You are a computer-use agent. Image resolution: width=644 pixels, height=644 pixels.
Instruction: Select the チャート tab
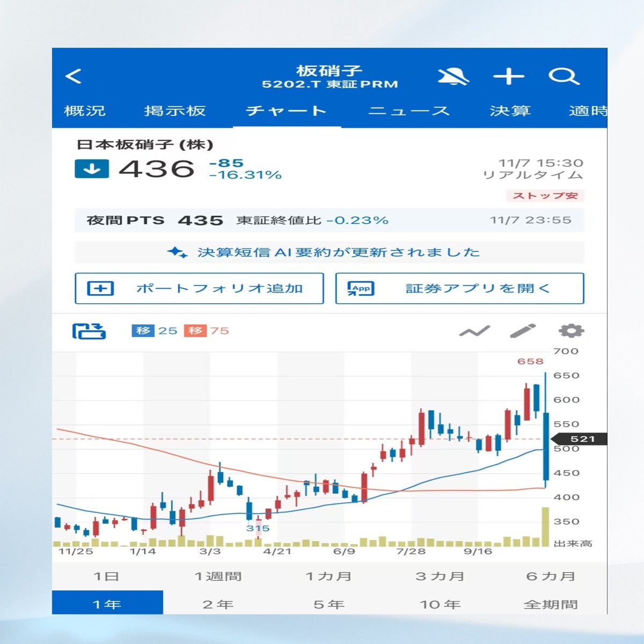[x=287, y=111]
